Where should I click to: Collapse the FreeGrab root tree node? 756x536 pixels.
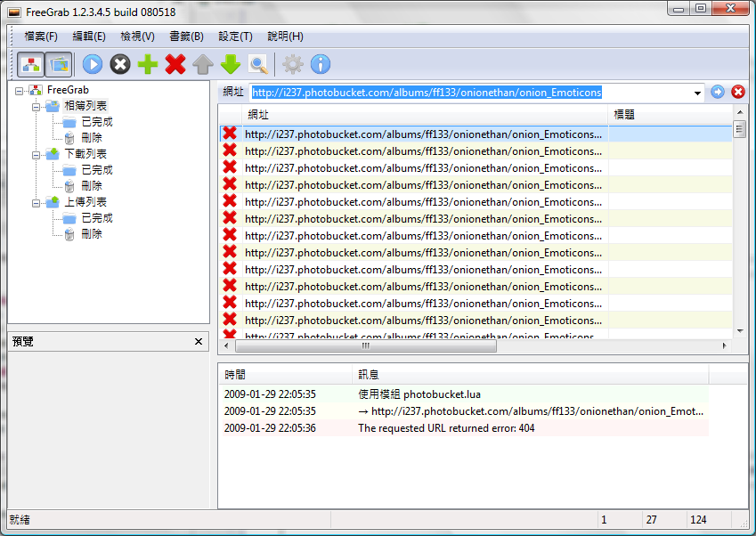click(x=20, y=90)
